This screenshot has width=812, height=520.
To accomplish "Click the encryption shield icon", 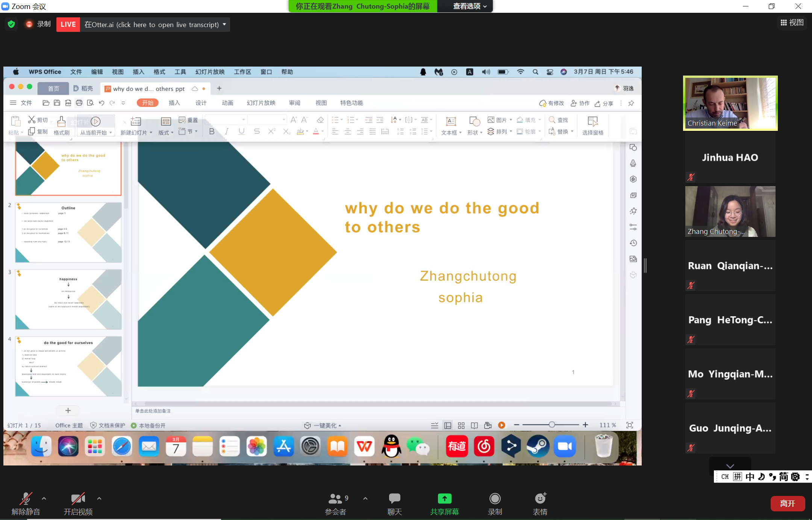I will tap(11, 24).
